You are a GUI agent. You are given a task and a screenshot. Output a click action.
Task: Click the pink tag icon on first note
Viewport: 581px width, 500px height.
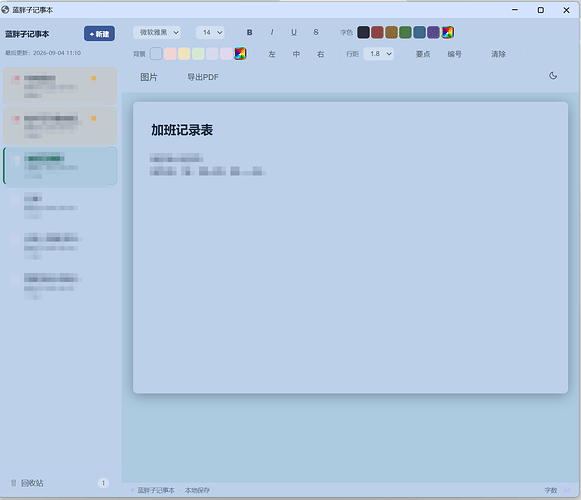[16, 79]
